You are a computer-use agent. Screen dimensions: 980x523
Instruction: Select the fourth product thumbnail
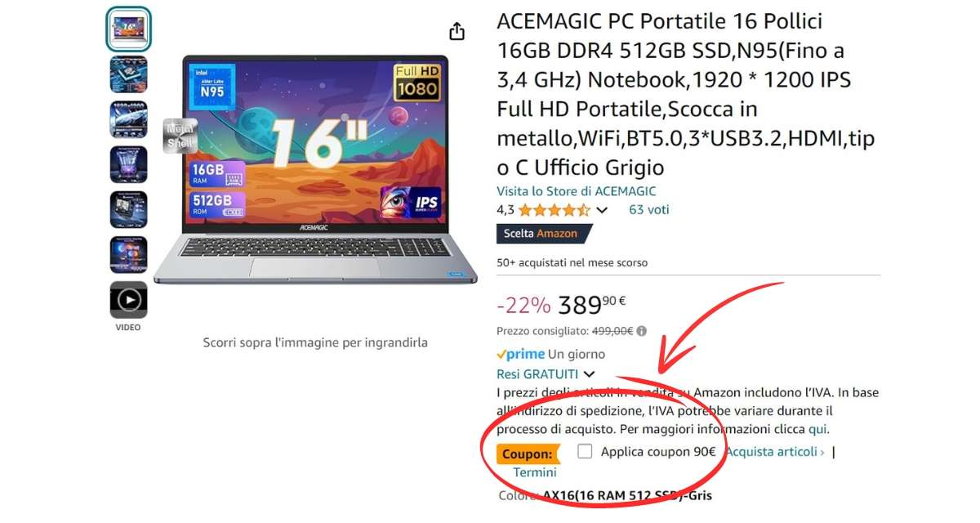pyautogui.click(x=129, y=164)
